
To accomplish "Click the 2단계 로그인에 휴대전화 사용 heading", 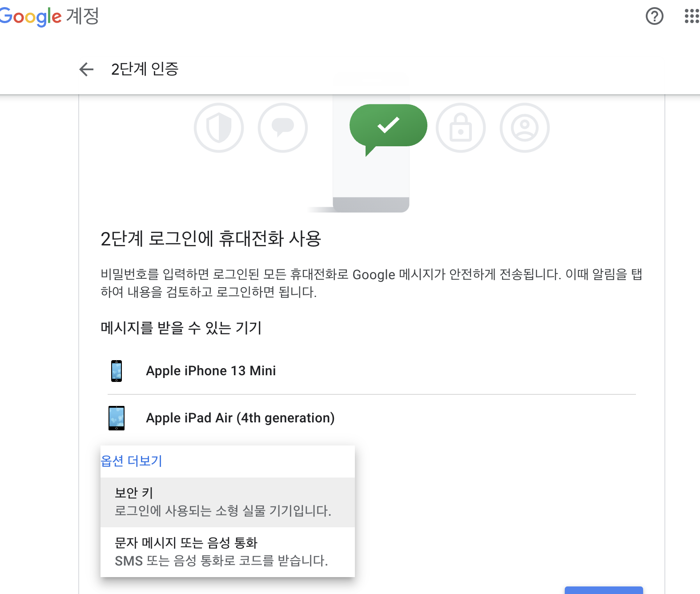I will click(211, 239).
